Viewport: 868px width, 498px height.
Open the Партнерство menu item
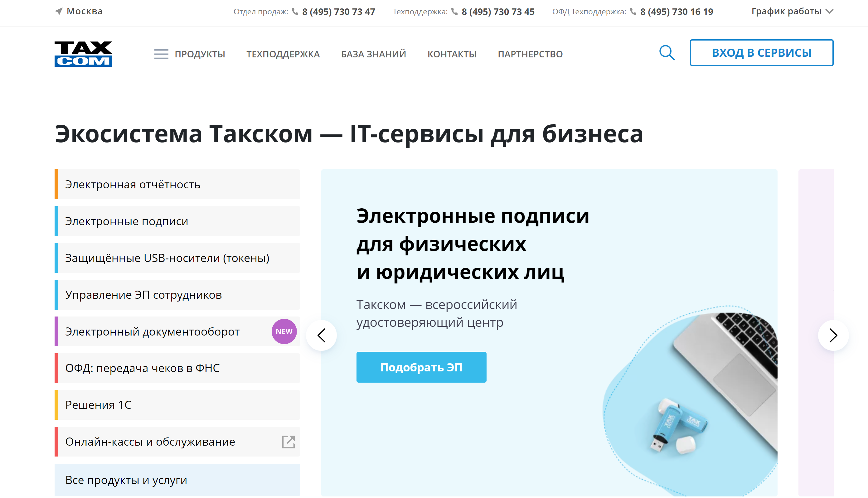point(530,54)
